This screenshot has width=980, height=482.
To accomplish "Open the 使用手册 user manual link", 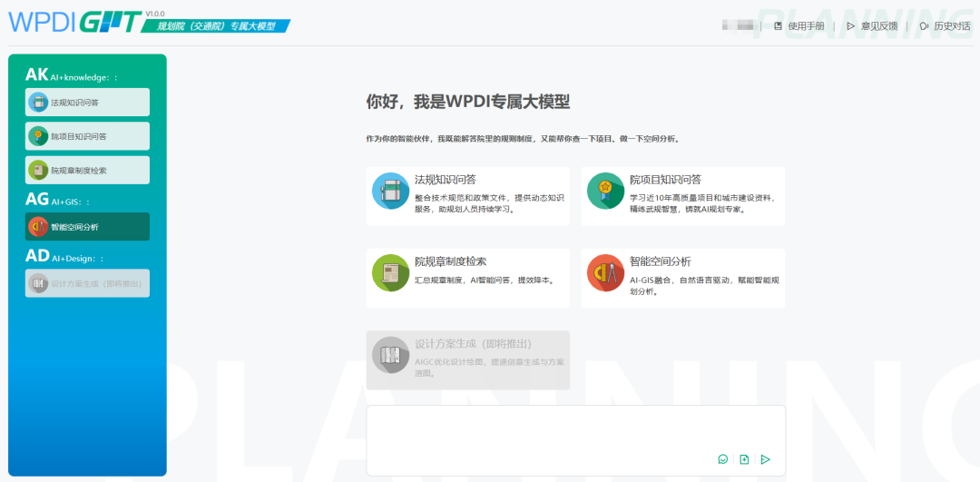I will pyautogui.click(x=799, y=26).
